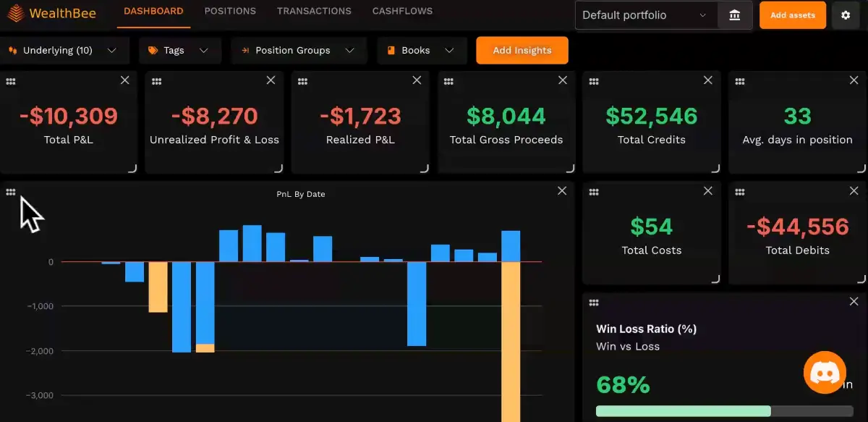868x422 pixels.
Task: Switch to the Positions tab
Action: (x=230, y=11)
